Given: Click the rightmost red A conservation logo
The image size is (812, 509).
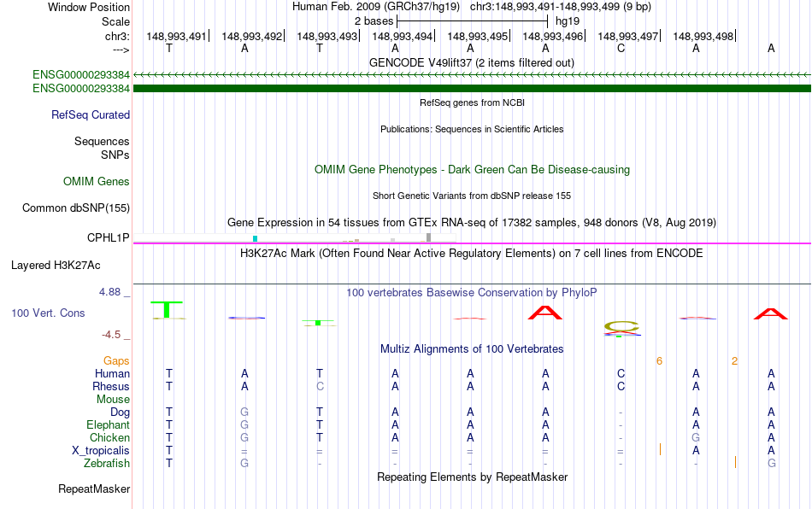Looking at the screenshot, I should pos(771,314).
